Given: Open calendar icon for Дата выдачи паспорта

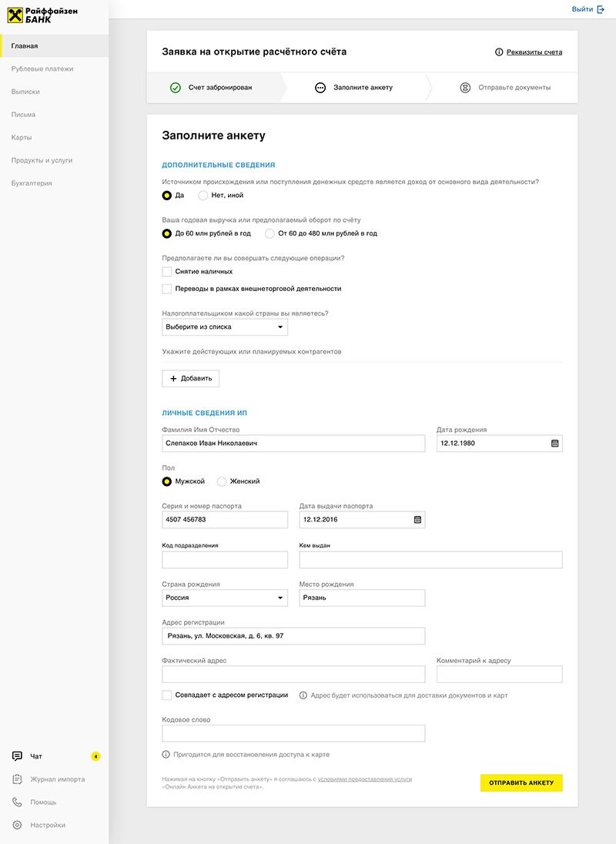Looking at the screenshot, I should [417, 520].
